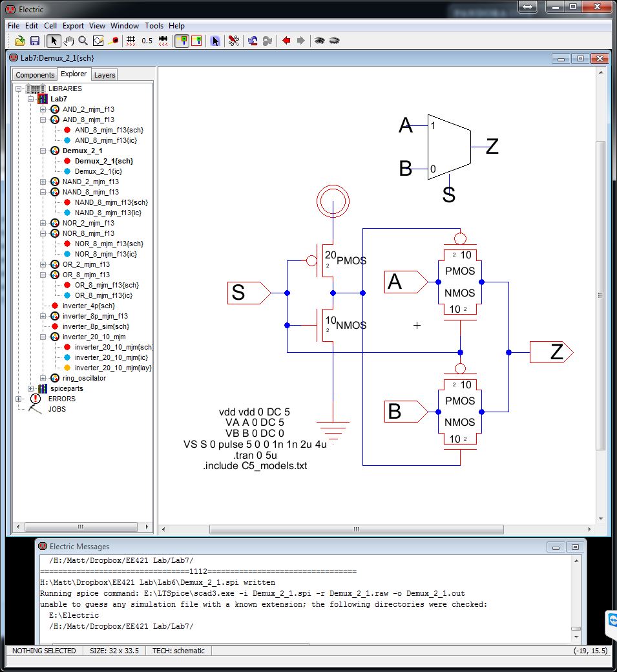
Task: Select the Zoom magnifier tool
Action: pos(83,41)
